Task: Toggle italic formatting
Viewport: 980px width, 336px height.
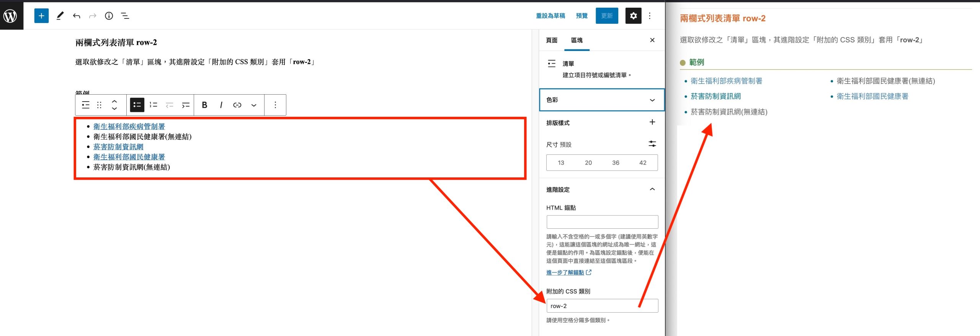Action: pos(221,105)
